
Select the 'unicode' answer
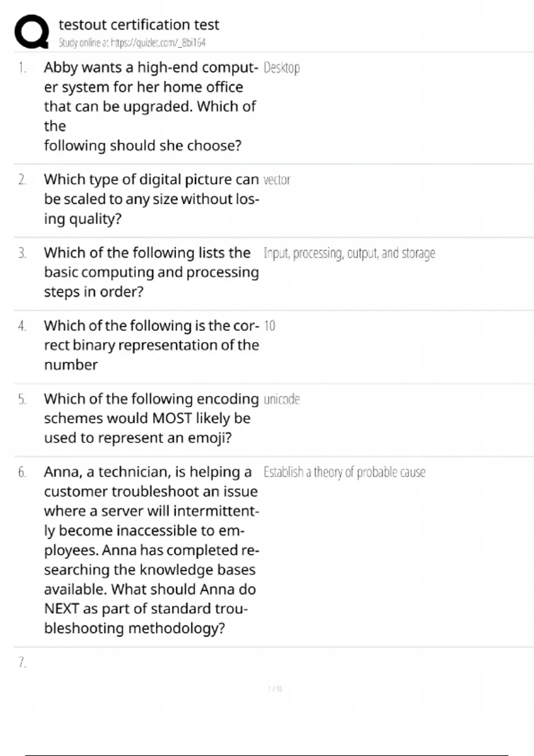(x=282, y=399)
